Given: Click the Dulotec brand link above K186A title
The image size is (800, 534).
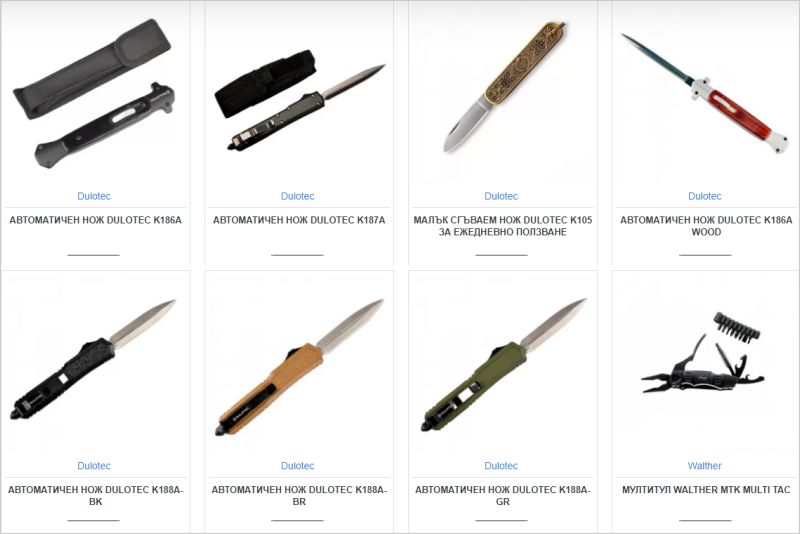Looking at the screenshot, I should [94, 196].
